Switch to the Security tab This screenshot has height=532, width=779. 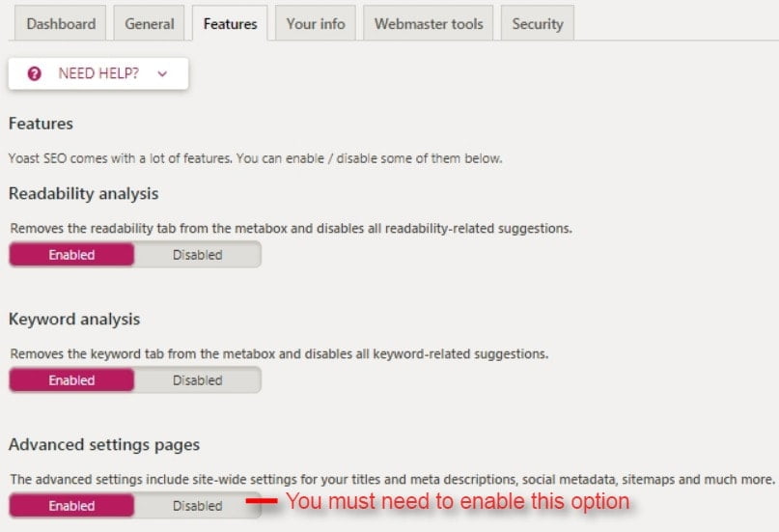coord(538,23)
